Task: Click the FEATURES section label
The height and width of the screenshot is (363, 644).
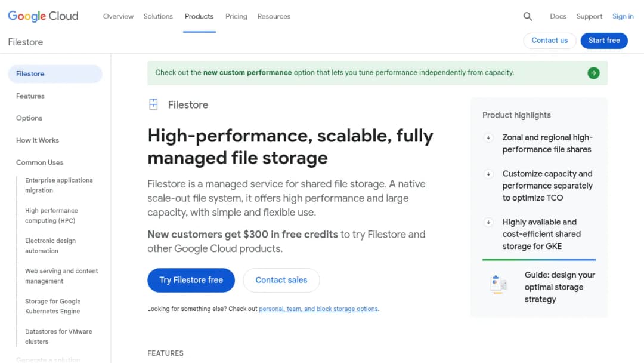Action: pyautogui.click(x=166, y=353)
